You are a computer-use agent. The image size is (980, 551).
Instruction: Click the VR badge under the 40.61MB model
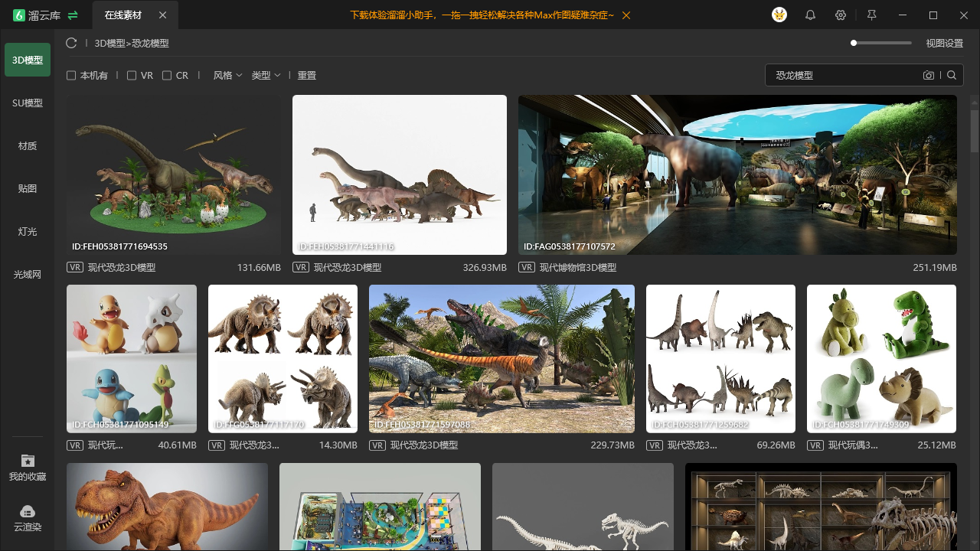(x=75, y=445)
